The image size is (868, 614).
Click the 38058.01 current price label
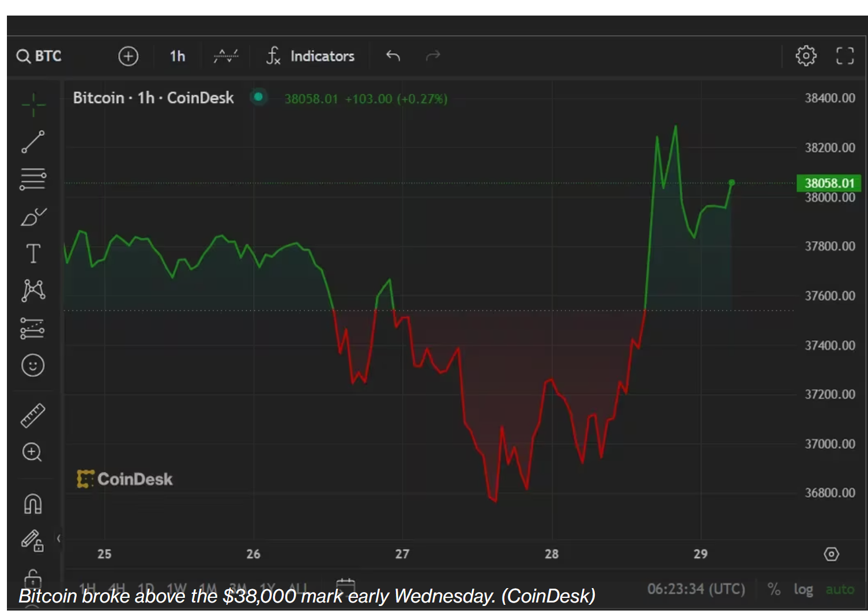point(829,183)
